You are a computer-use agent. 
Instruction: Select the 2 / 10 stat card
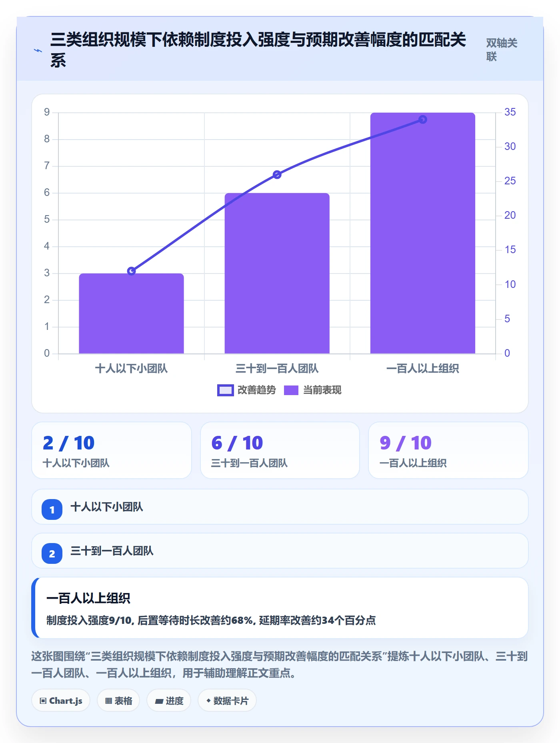[112, 450]
